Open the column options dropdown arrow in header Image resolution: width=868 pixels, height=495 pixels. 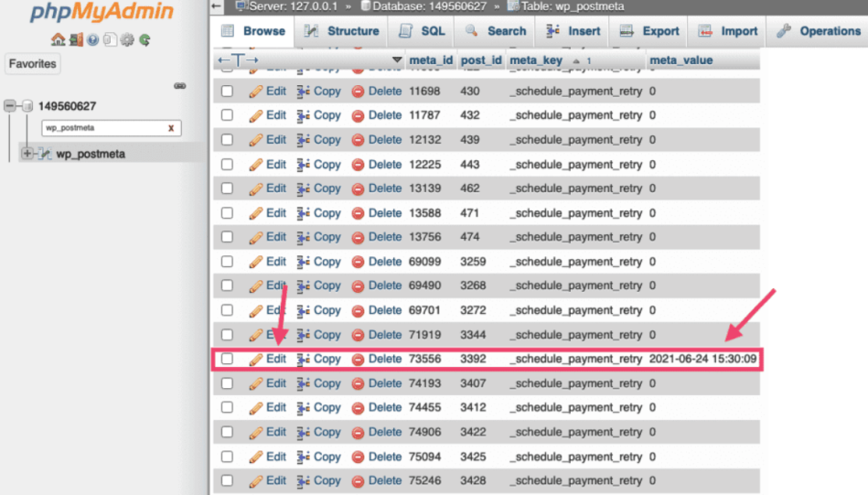[397, 59]
